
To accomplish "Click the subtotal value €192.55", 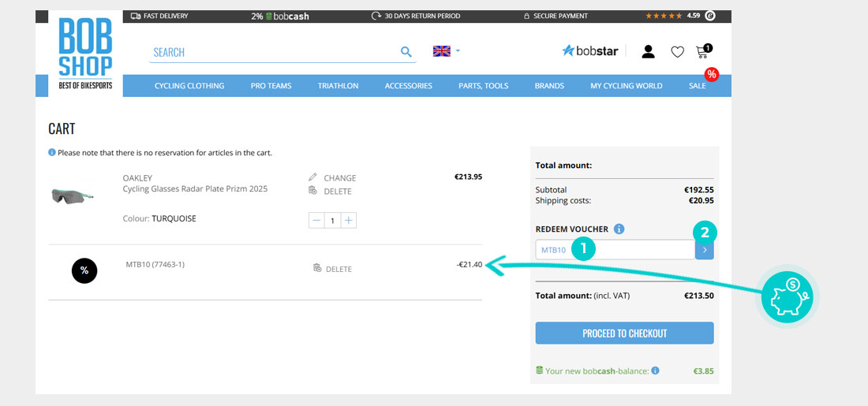I will pos(699,190).
